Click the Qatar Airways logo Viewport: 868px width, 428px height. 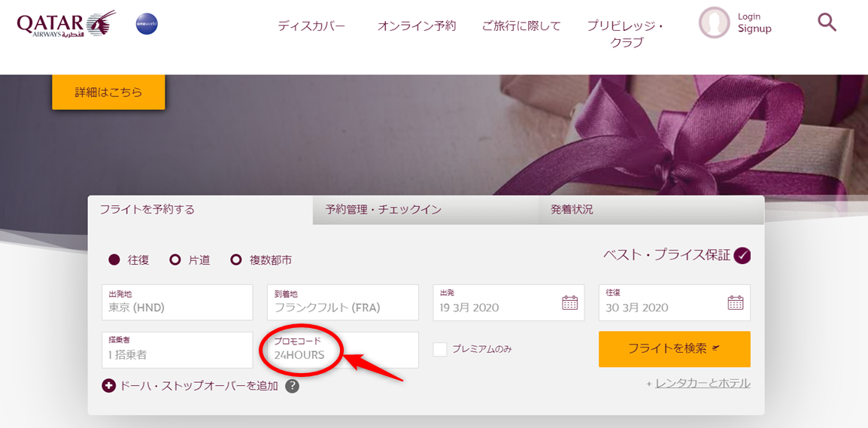pos(66,24)
